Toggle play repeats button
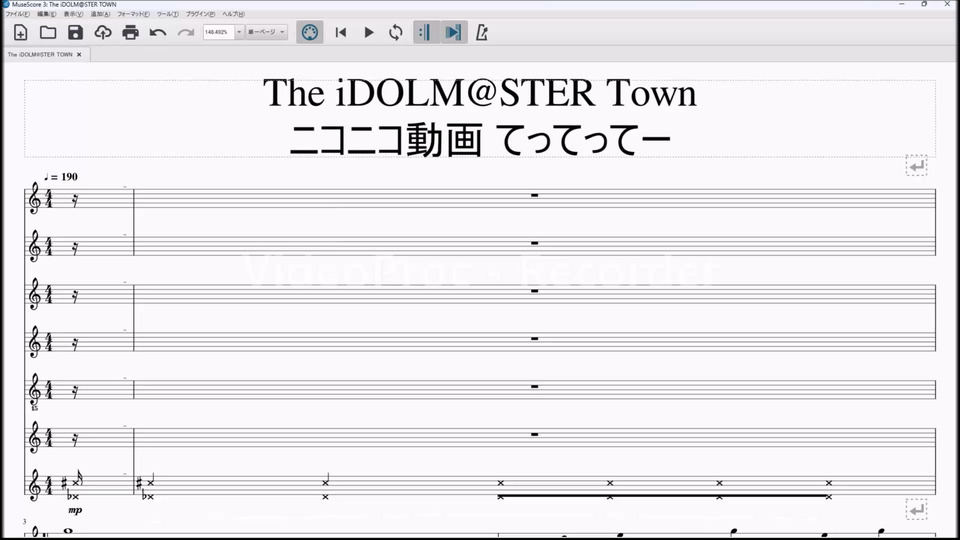This screenshot has width=960, height=540. tap(425, 32)
